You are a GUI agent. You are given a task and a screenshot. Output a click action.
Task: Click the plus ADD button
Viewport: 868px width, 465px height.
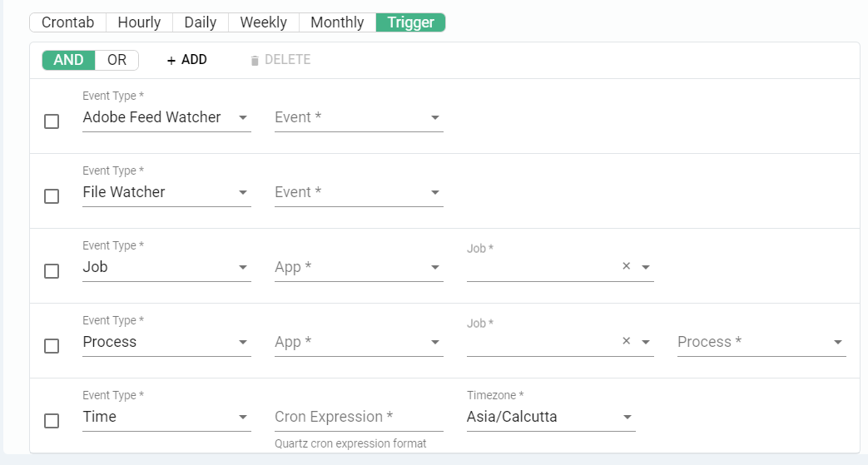tap(186, 60)
